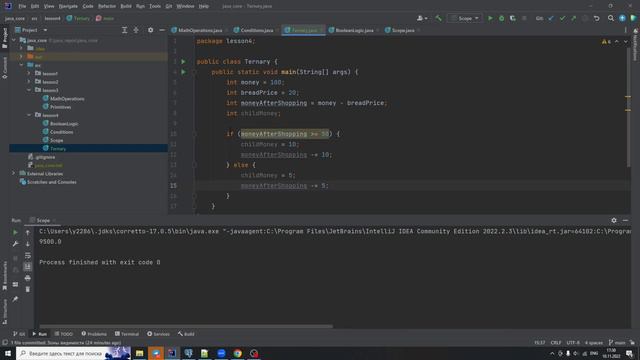
Task: Click wrench icon in Run panel
Action: (15, 244)
